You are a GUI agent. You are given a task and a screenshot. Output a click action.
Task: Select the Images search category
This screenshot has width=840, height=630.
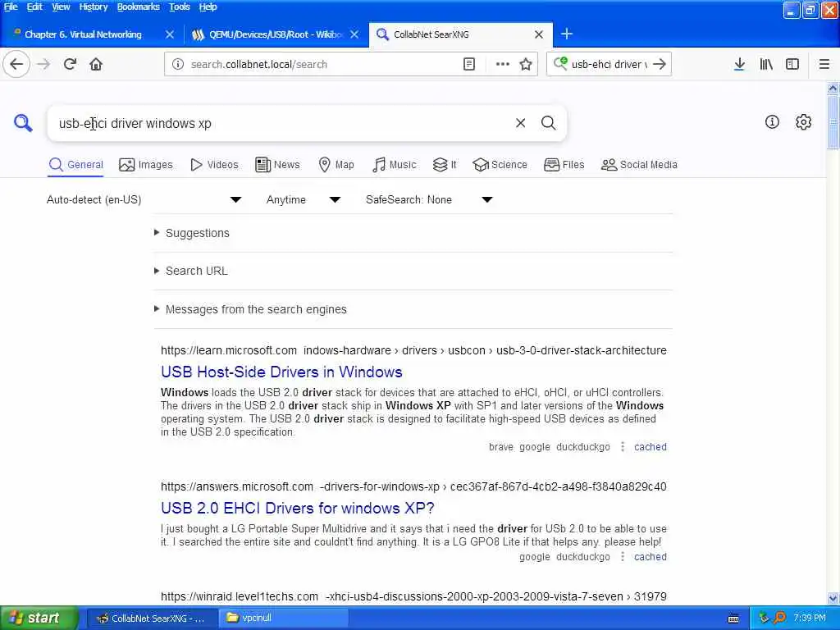coord(146,165)
